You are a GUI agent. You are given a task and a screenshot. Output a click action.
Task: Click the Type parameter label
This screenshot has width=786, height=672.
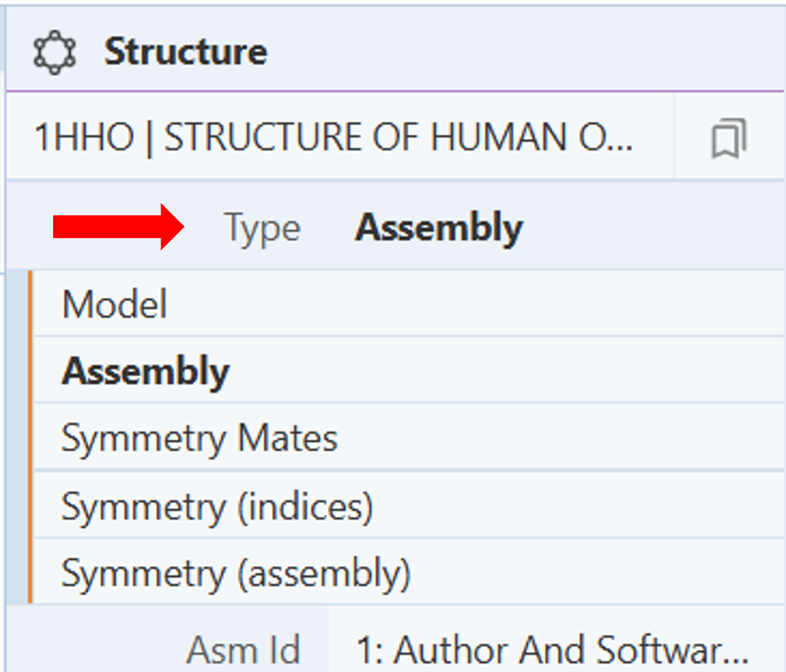click(x=262, y=228)
